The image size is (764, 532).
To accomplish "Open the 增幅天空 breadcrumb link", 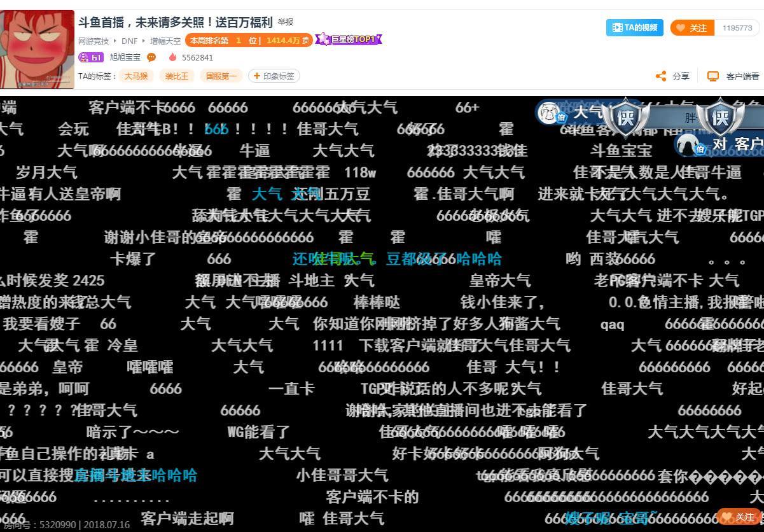I will tap(165, 41).
